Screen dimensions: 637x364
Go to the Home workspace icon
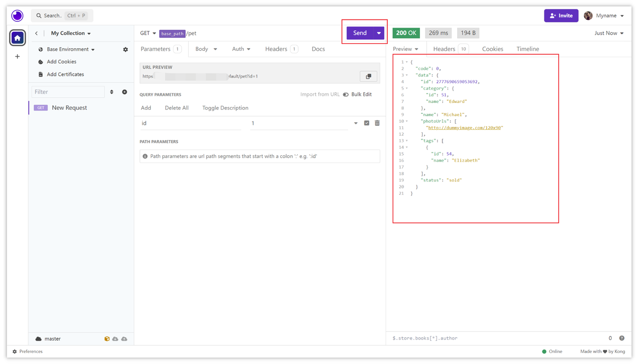pyautogui.click(x=17, y=38)
